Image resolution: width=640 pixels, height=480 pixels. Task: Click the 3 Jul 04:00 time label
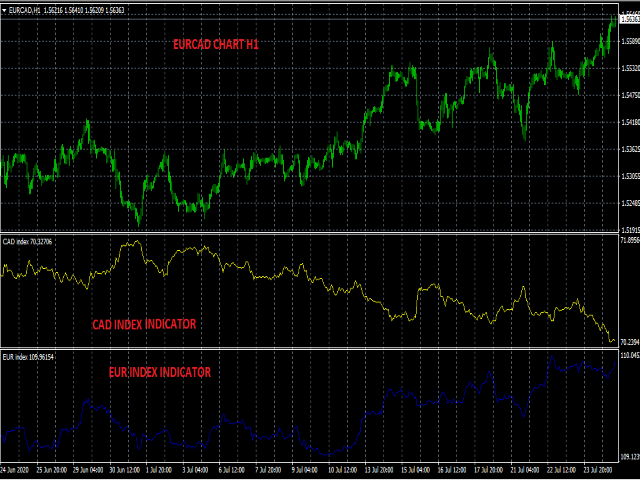[195, 469]
